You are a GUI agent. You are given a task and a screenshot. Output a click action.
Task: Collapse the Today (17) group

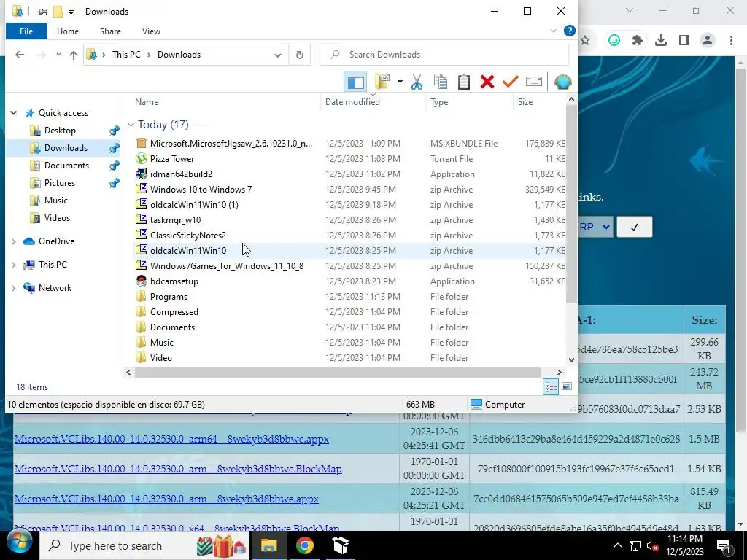[x=131, y=125]
